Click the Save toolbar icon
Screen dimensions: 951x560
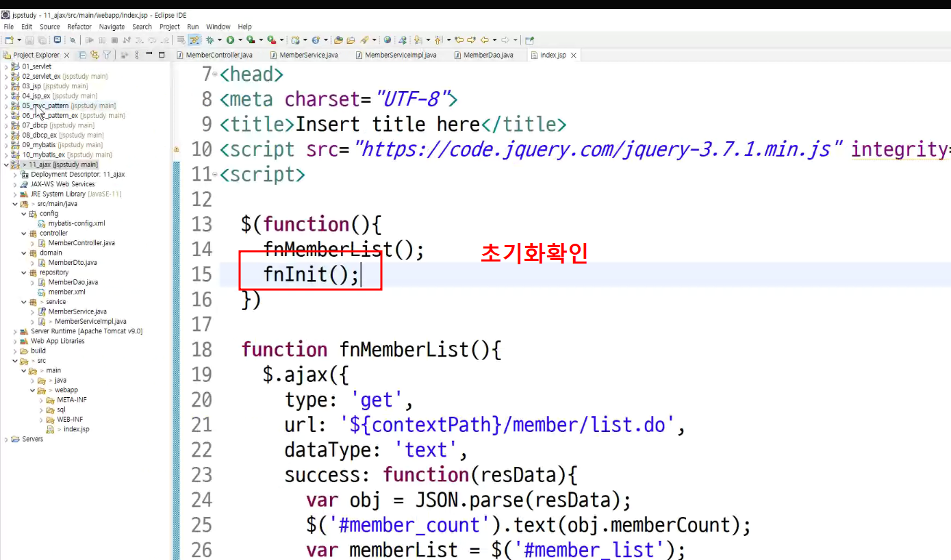(29, 40)
